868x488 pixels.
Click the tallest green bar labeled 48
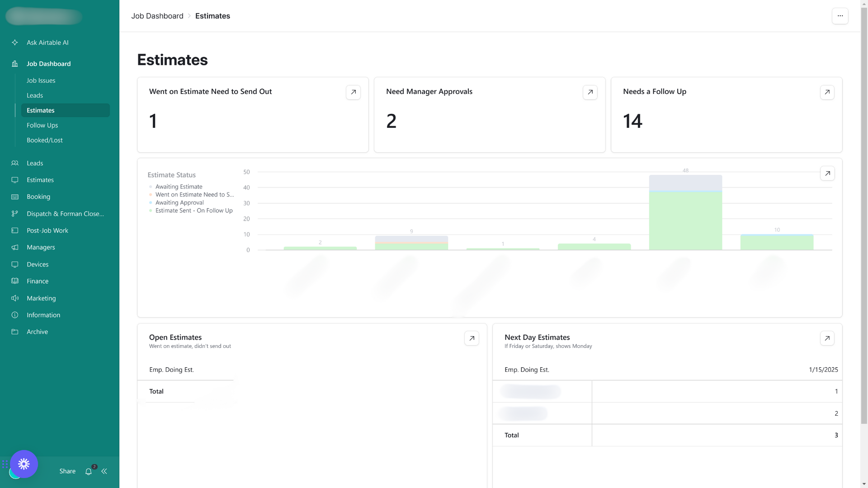pos(685,221)
